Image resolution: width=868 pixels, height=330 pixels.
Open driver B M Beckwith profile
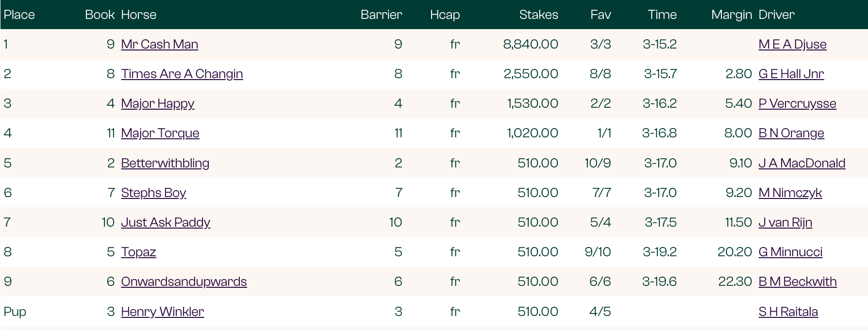[797, 281]
